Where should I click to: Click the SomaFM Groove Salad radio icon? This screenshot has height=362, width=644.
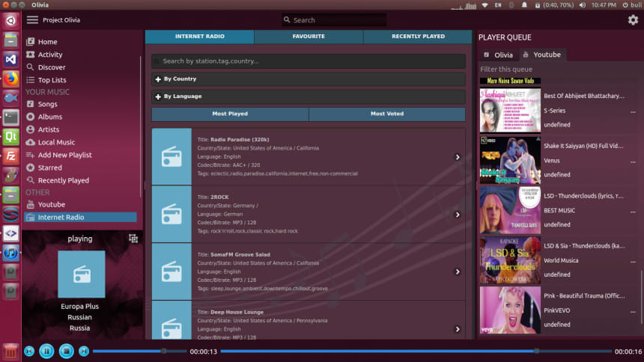171,271
